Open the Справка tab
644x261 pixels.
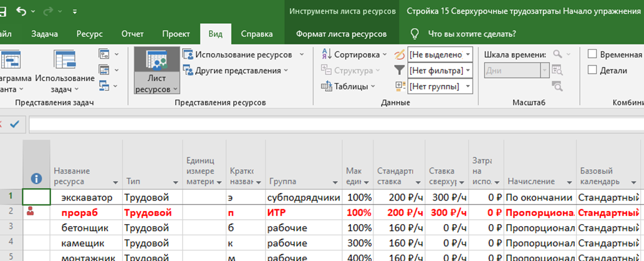[257, 34]
